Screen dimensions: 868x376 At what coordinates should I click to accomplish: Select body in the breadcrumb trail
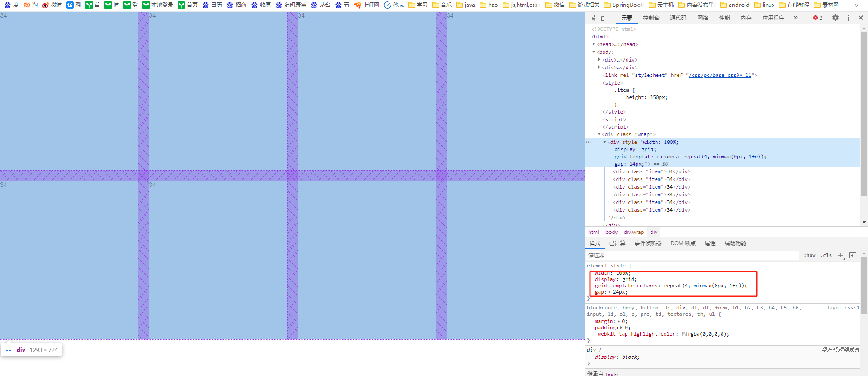click(x=611, y=232)
